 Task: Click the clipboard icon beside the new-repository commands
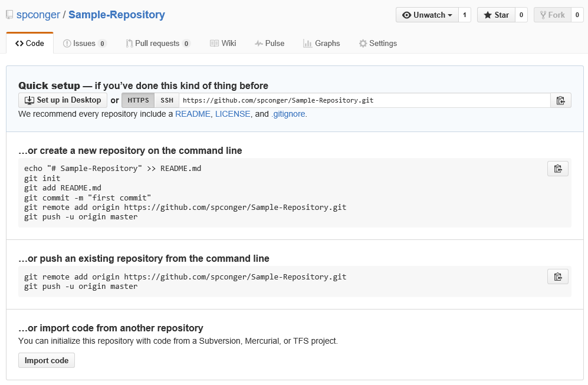pos(558,168)
